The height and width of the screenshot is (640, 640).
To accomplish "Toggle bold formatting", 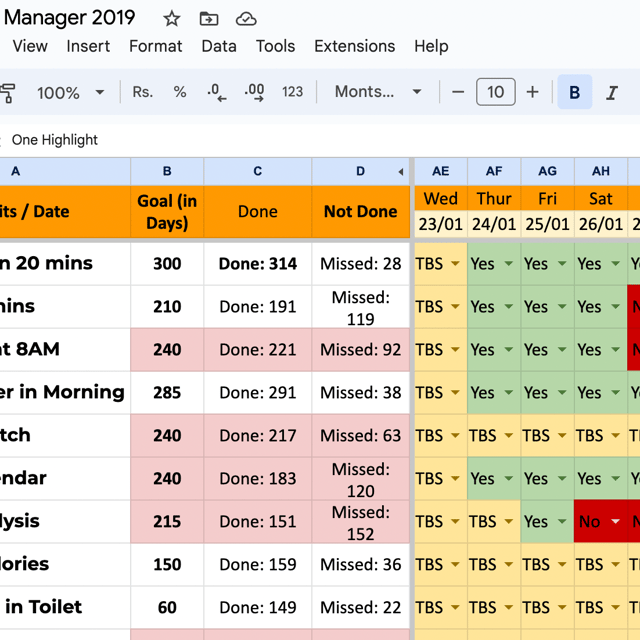I will coord(575,92).
